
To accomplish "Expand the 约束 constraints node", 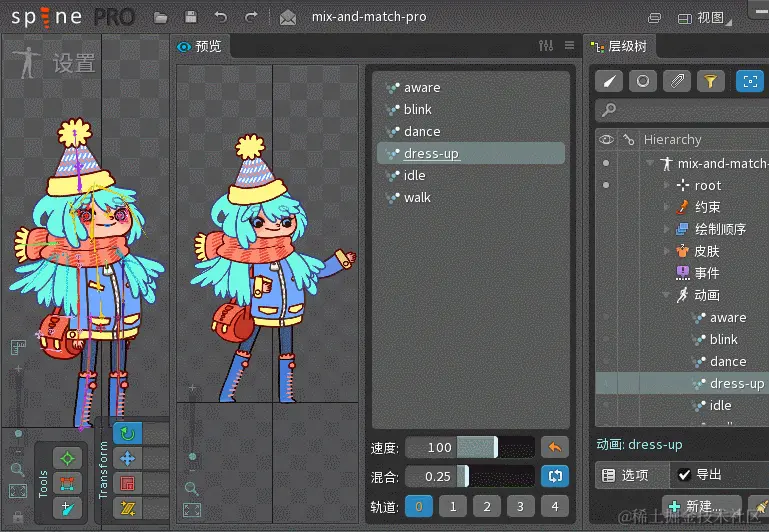I will 666,207.
